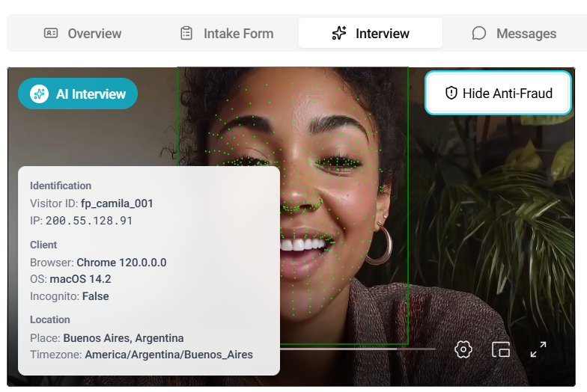Image resolution: width=587 pixels, height=392 pixels.
Task: Switch to the Messages tab
Action: coord(514,33)
